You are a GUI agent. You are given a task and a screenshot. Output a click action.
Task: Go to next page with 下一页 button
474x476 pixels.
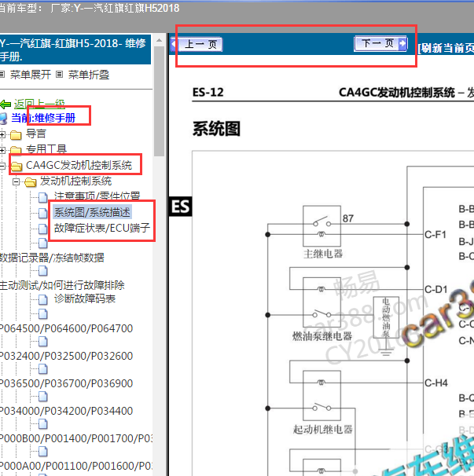[380, 44]
